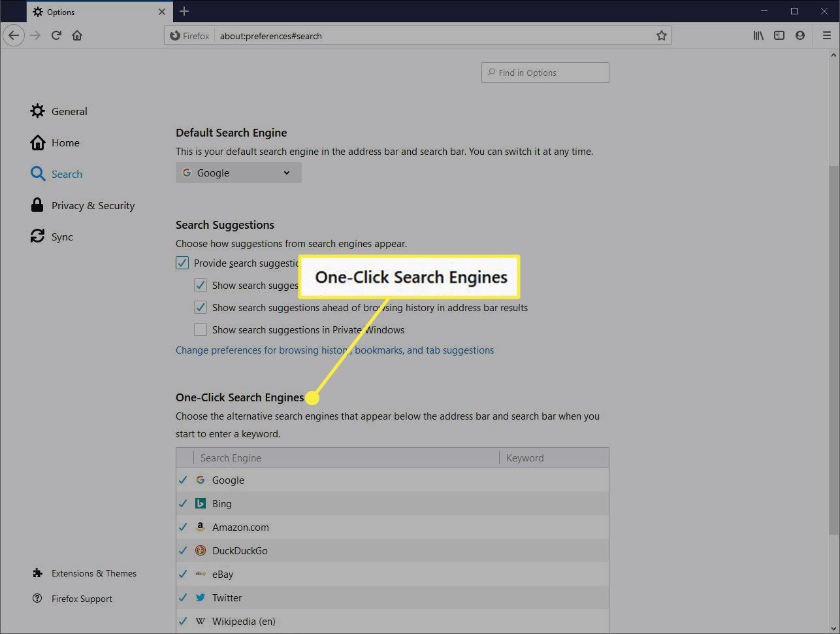Open the Home settings category
Viewport: 840px width, 634px height.
click(55, 142)
